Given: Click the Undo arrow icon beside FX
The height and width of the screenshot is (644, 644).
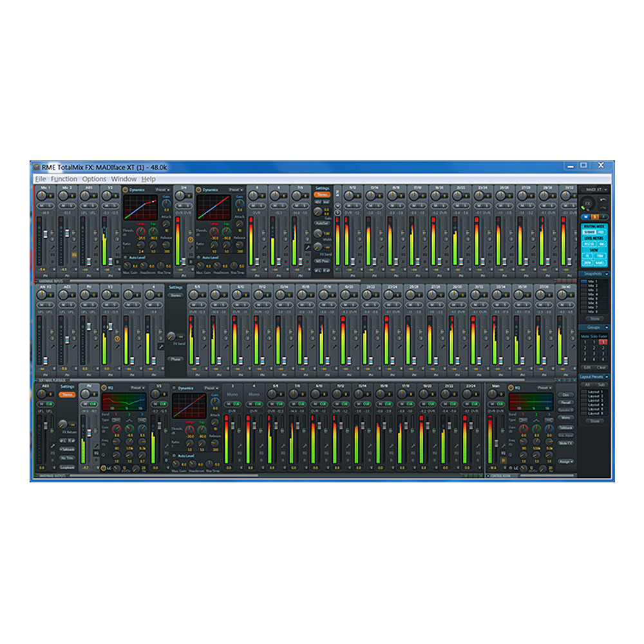Looking at the screenshot, I should point(603,200).
